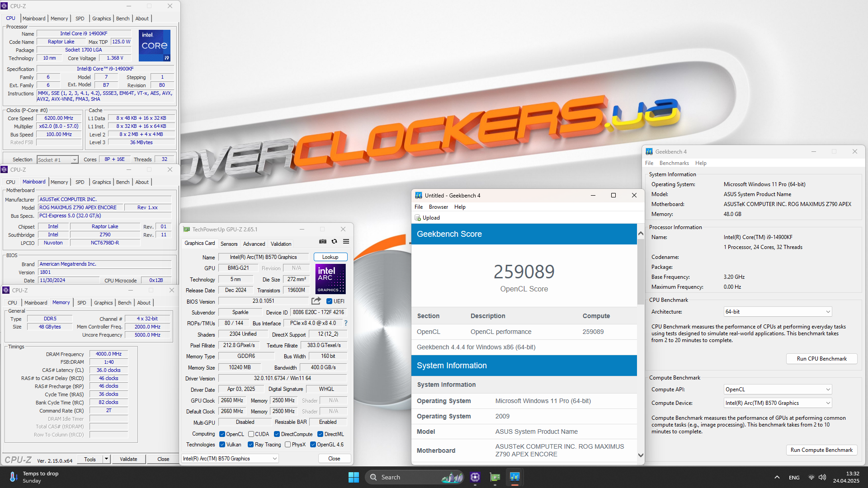The image size is (868, 488).
Task: Click the taskbar Search box
Action: pos(414,477)
